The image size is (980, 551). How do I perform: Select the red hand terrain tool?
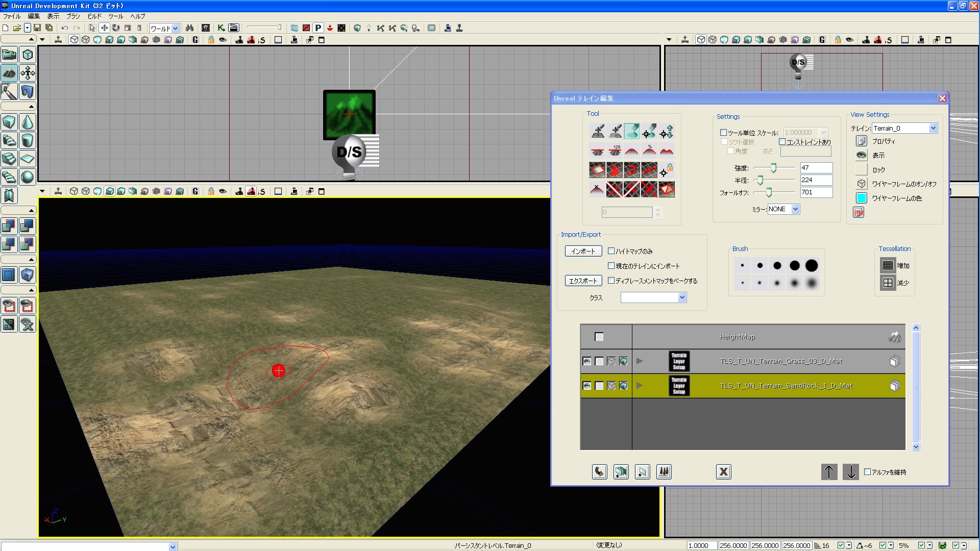615,170
